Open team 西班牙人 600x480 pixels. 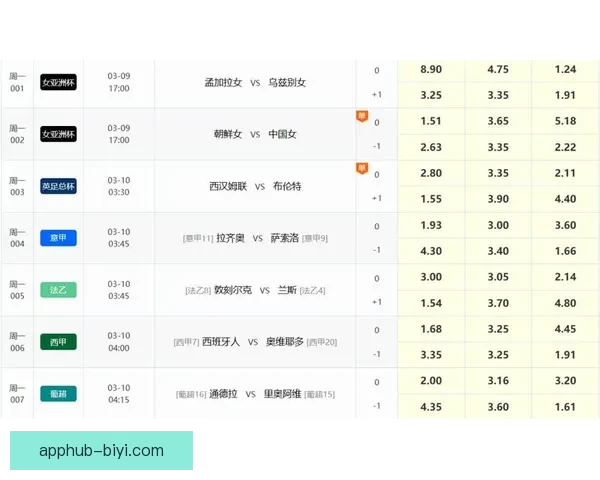click(221, 342)
